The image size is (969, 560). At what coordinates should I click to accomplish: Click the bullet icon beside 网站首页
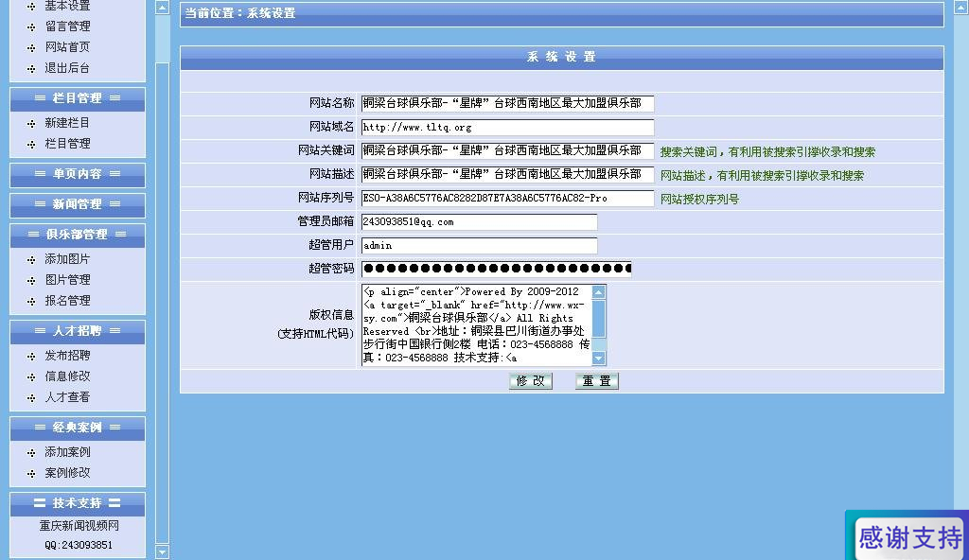[x=31, y=48]
